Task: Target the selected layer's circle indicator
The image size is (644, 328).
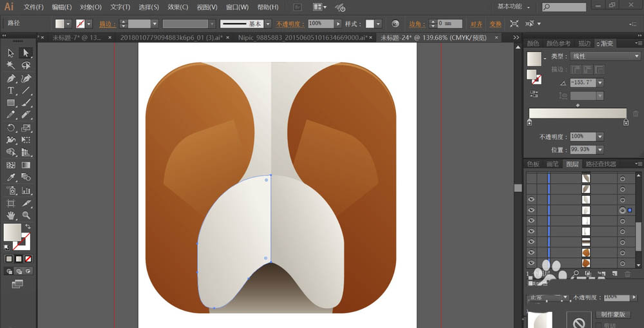Action: (623, 210)
